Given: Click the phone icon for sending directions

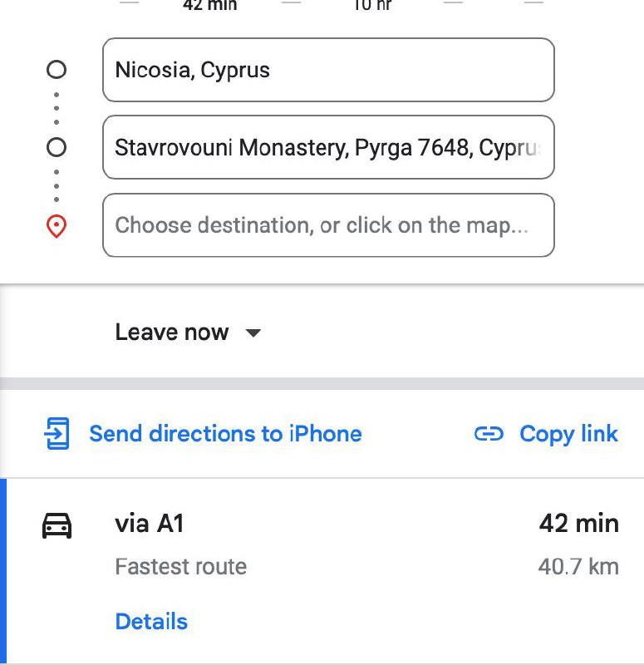Looking at the screenshot, I should 57,433.
